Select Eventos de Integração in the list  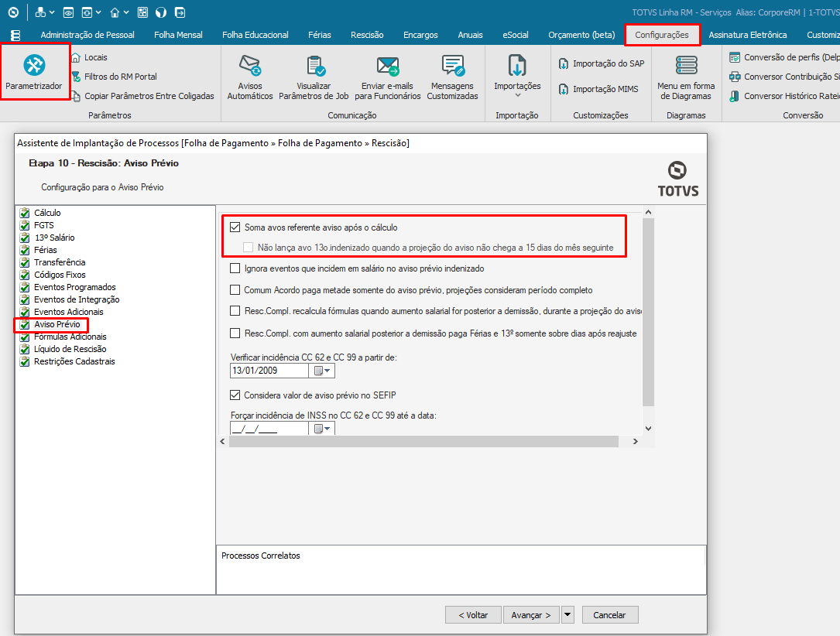coord(77,299)
